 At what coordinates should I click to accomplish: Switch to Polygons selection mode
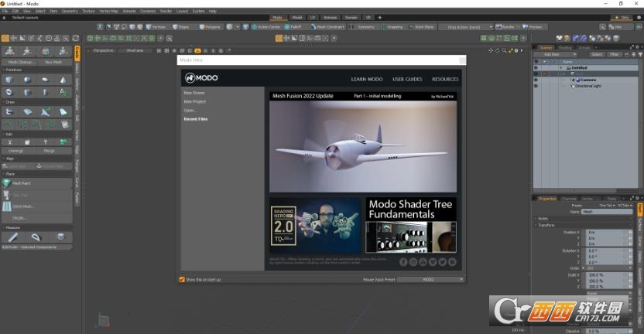[x=210, y=27]
